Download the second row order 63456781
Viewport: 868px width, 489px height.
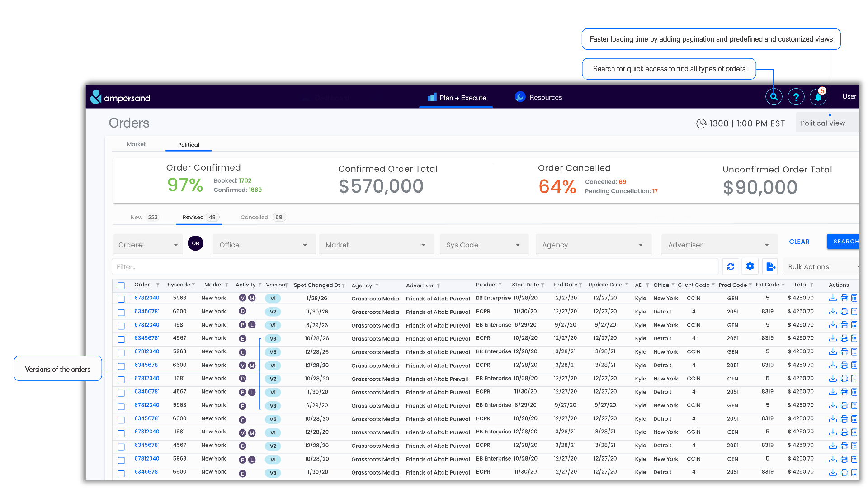pyautogui.click(x=833, y=312)
